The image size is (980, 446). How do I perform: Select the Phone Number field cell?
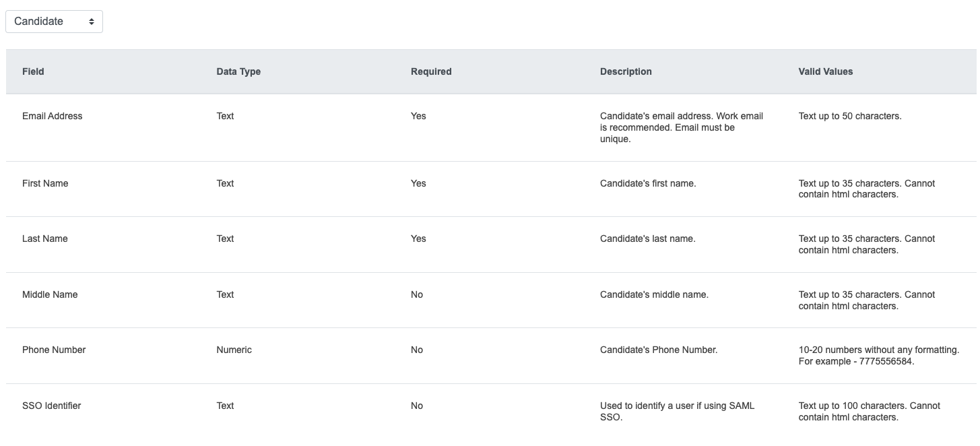(x=54, y=350)
